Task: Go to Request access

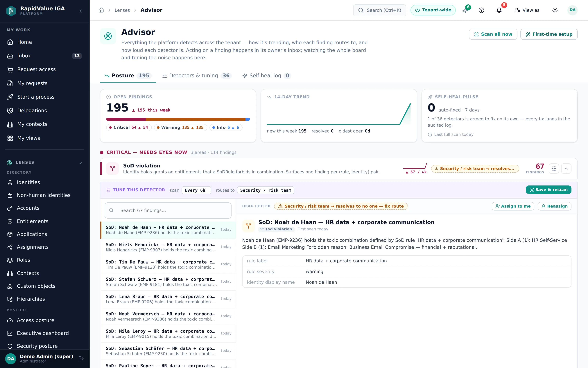Action: (45, 69)
